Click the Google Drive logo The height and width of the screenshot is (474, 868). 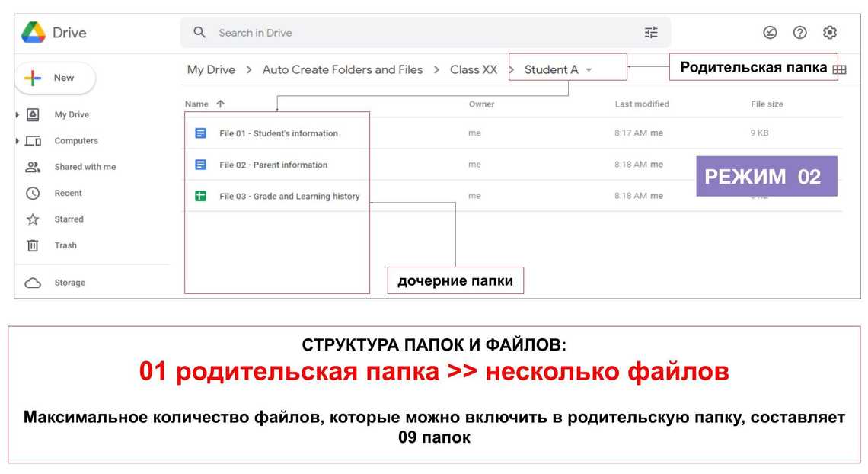coord(34,33)
